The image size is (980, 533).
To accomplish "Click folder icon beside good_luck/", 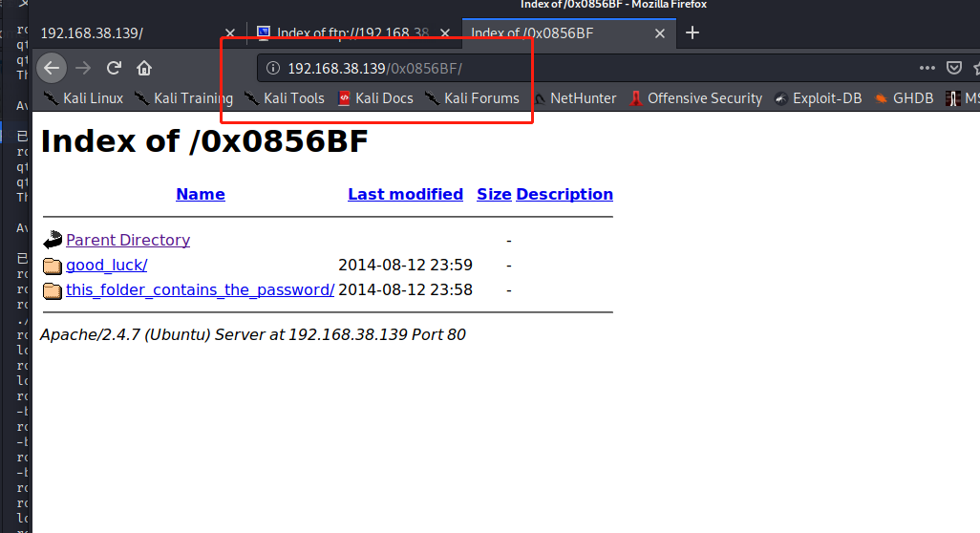I will point(53,266).
